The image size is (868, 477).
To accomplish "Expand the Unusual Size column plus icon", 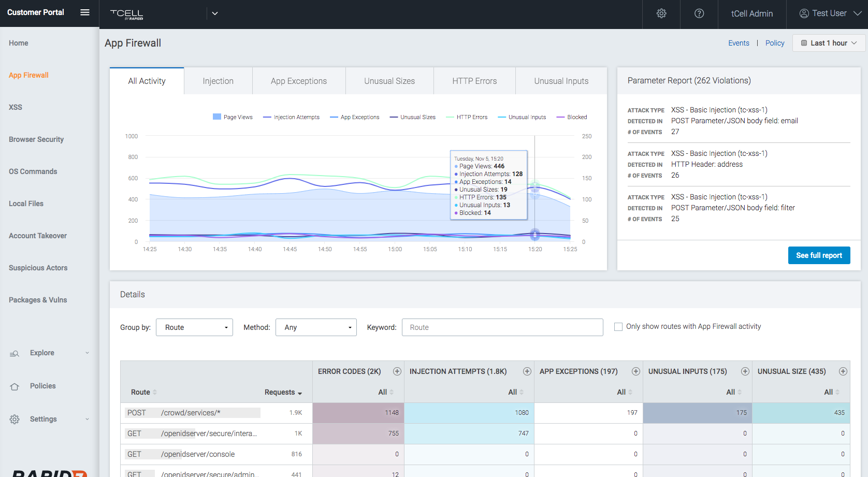I will (x=843, y=371).
